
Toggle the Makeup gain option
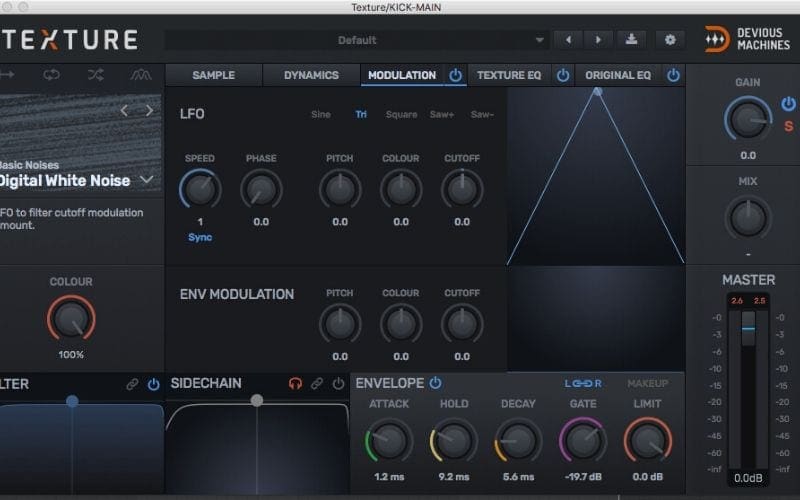[x=647, y=383]
